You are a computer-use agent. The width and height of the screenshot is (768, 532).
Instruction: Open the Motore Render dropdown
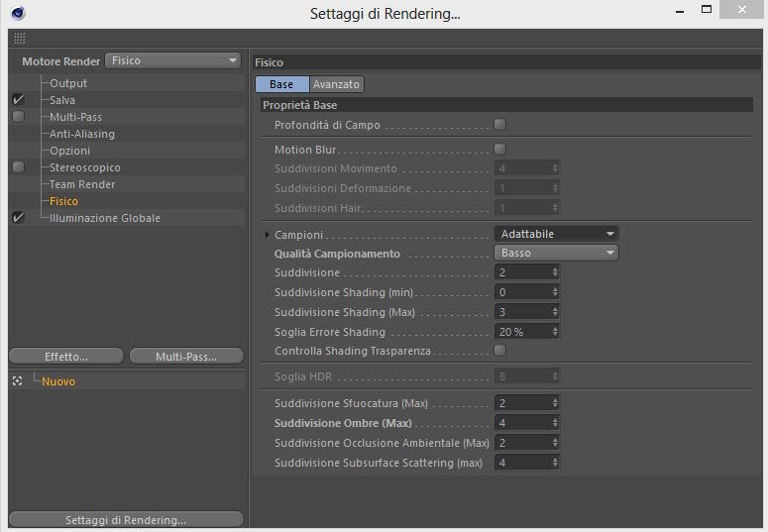tap(173, 60)
